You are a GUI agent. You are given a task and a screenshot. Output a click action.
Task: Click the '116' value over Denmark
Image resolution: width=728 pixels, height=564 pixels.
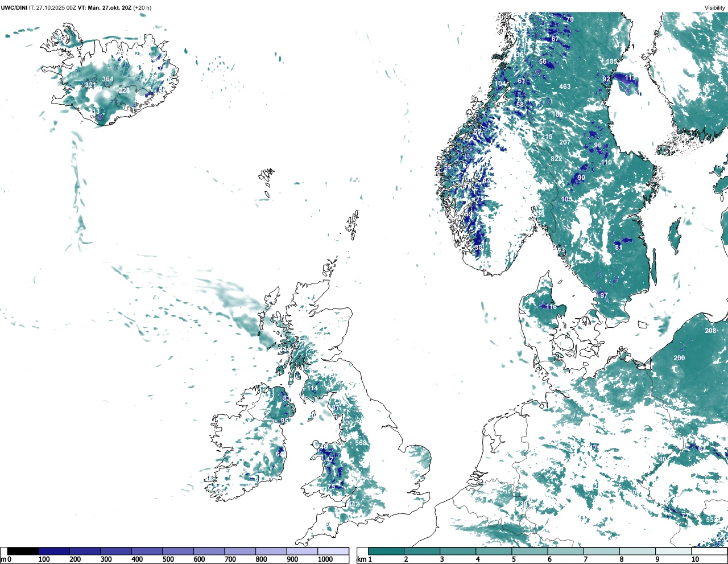click(551, 307)
